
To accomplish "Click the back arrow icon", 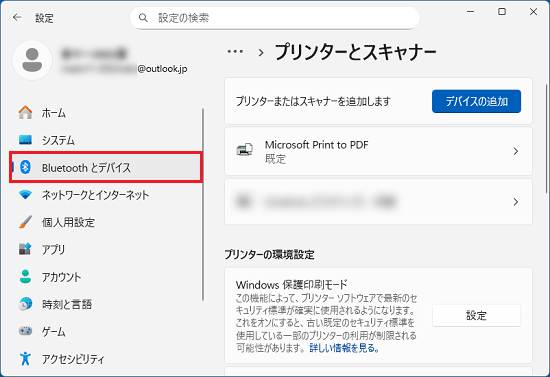I will (x=17, y=18).
